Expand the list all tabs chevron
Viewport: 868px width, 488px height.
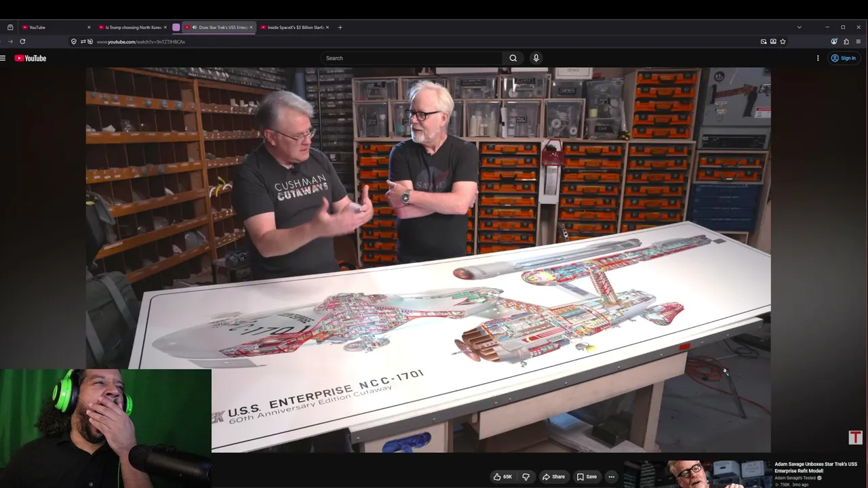point(800,27)
